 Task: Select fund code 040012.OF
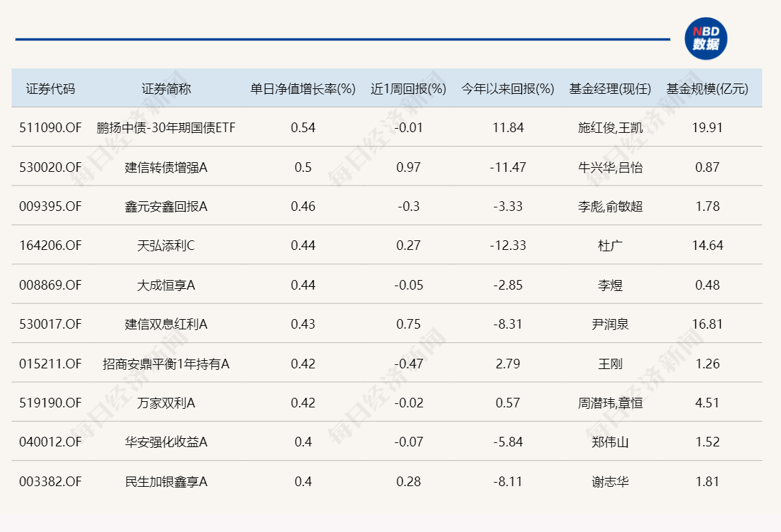[50, 442]
